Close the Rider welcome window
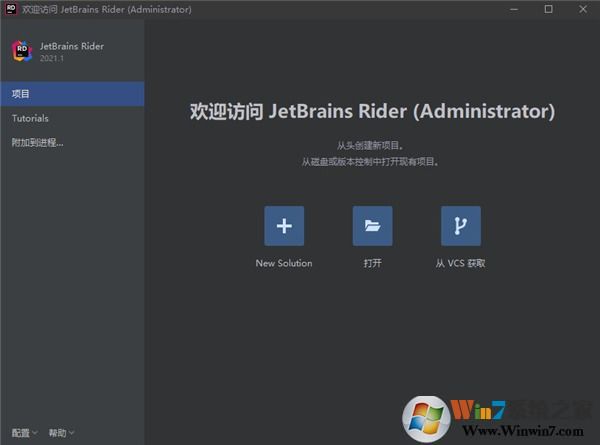The height and width of the screenshot is (445, 600). [583, 9]
